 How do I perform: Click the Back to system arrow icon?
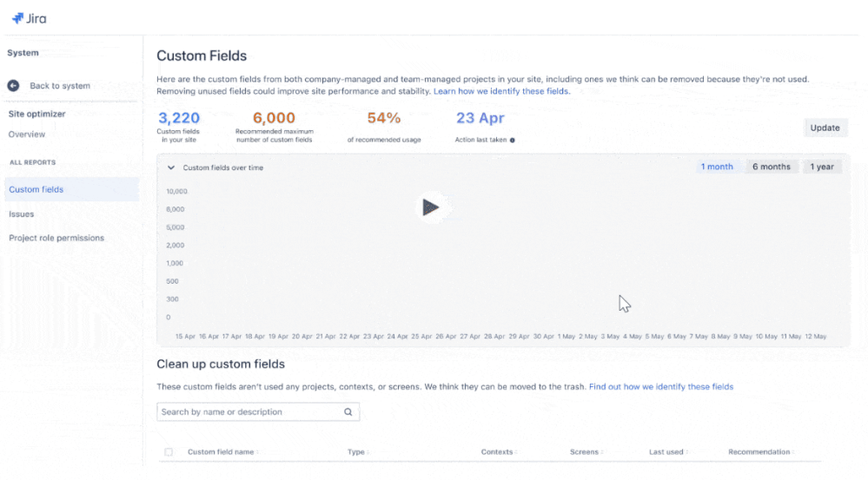coord(13,86)
